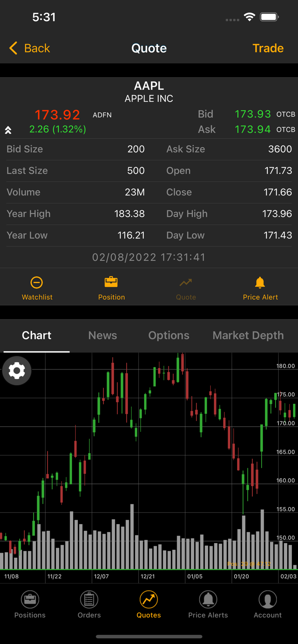Tap the 173.93 bid price

coord(252,114)
